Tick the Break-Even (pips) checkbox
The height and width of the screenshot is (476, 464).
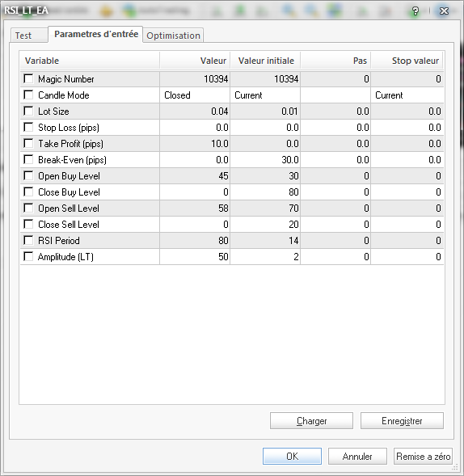(x=28, y=159)
